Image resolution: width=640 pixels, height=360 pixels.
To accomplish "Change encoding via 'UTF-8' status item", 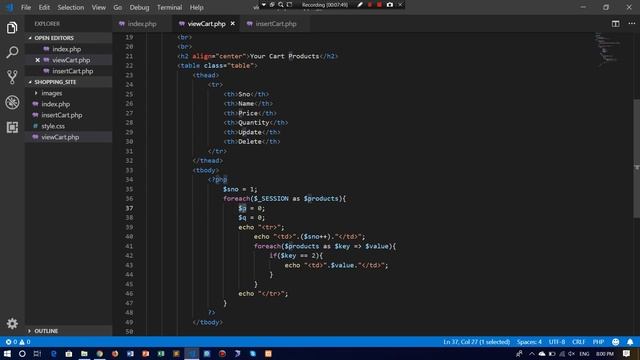I will [557, 342].
